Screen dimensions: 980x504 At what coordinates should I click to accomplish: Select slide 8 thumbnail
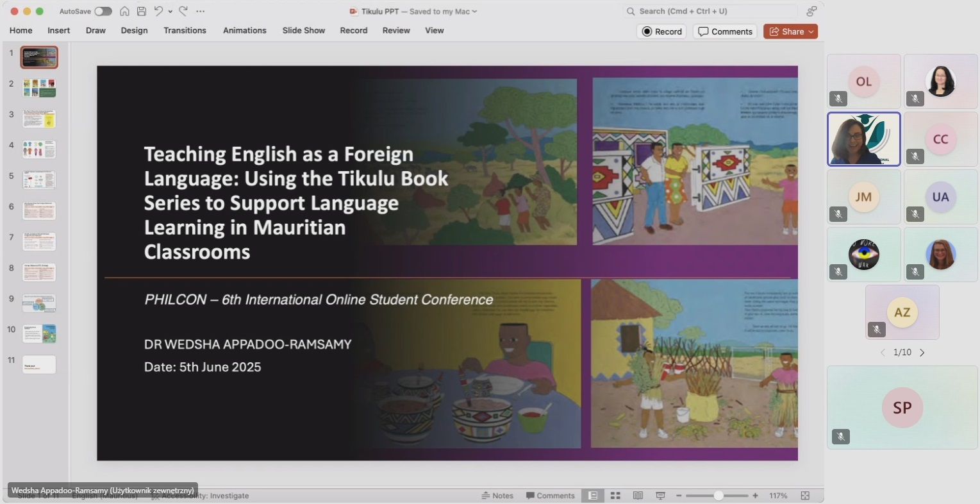coord(39,273)
